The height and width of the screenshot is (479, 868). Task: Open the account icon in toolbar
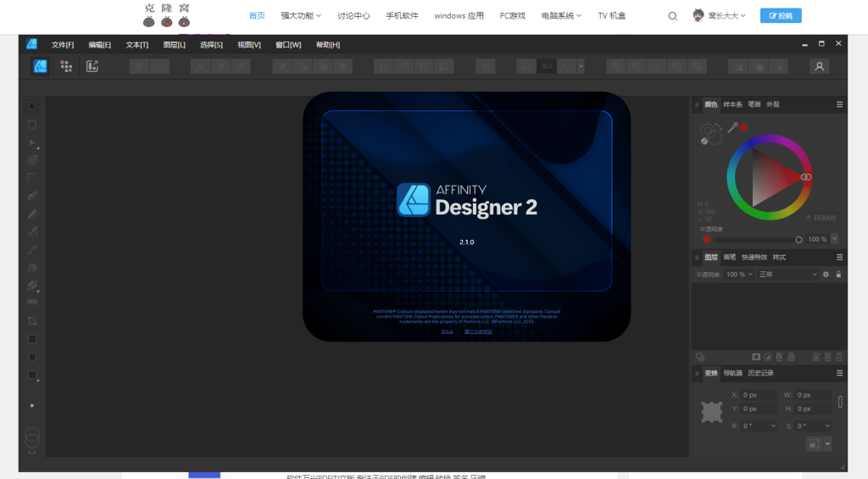(820, 66)
